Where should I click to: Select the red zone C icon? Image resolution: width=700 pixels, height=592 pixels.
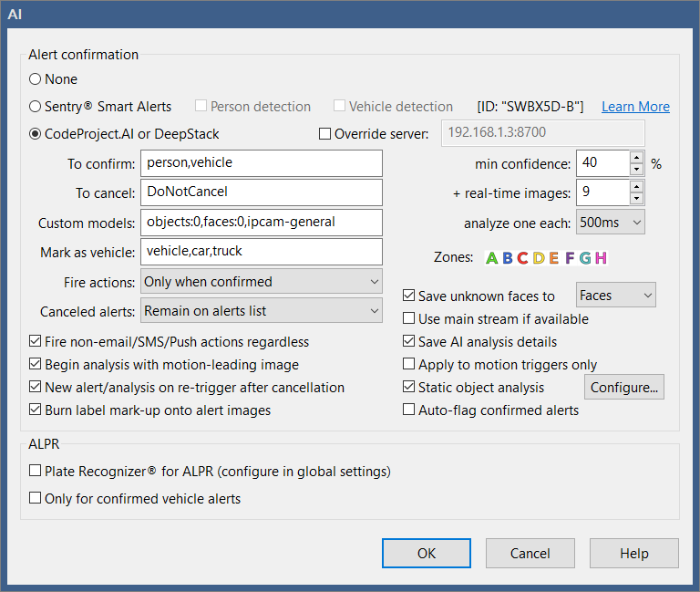point(523,258)
